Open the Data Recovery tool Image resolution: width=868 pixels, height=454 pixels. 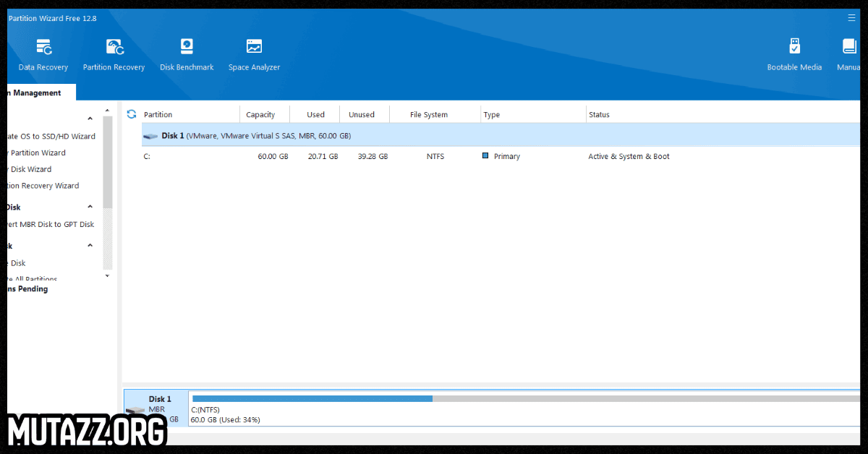pos(42,54)
